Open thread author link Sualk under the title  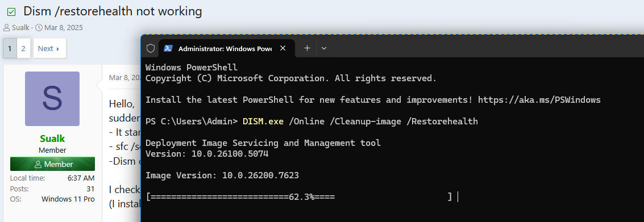click(20, 28)
